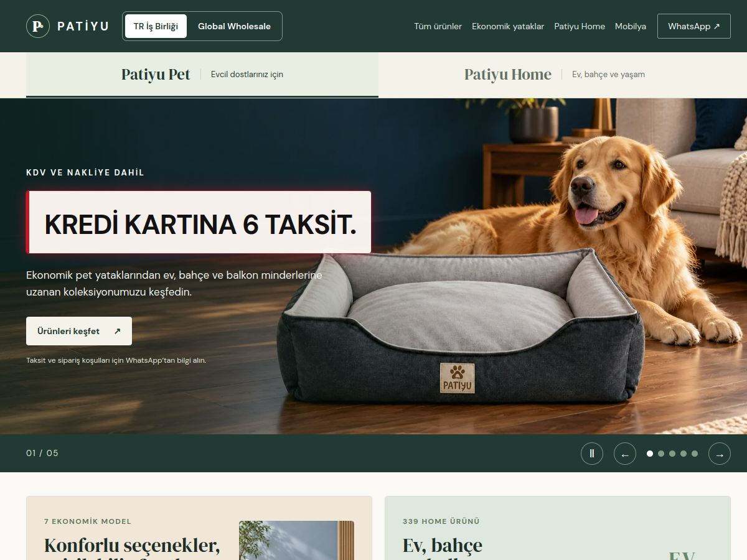Screen dimensions: 747x560
Task: Open Ekonomik yataklar in navigation
Action: (x=508, y=26)
